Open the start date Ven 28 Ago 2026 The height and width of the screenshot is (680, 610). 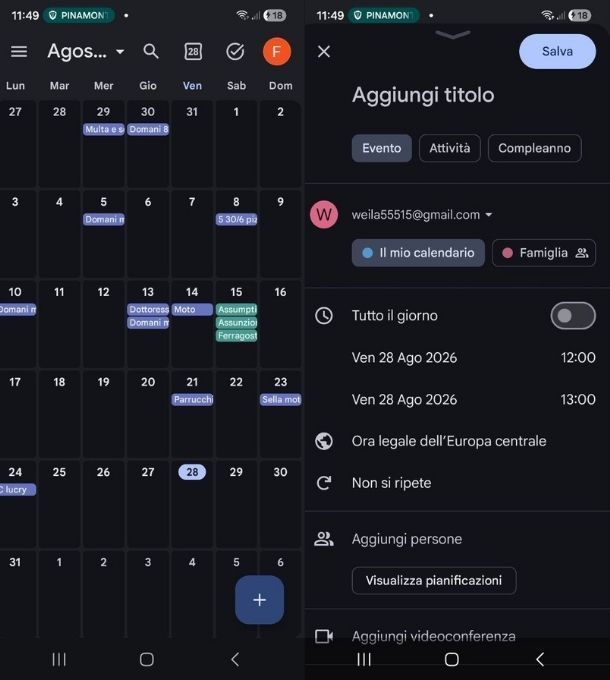(404, 358)
